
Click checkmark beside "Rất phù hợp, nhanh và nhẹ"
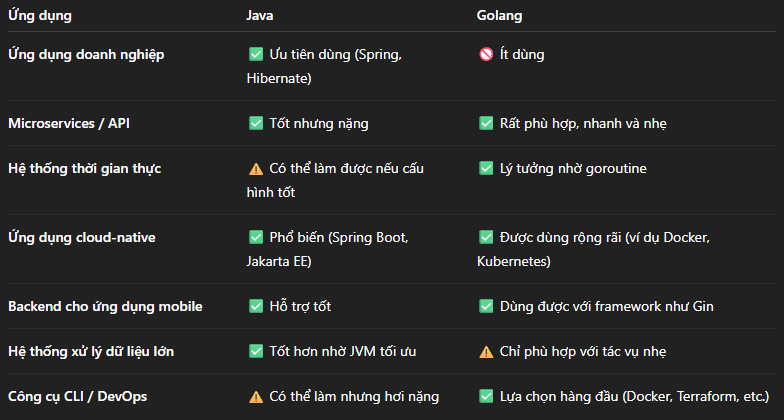tap(486, 124)
